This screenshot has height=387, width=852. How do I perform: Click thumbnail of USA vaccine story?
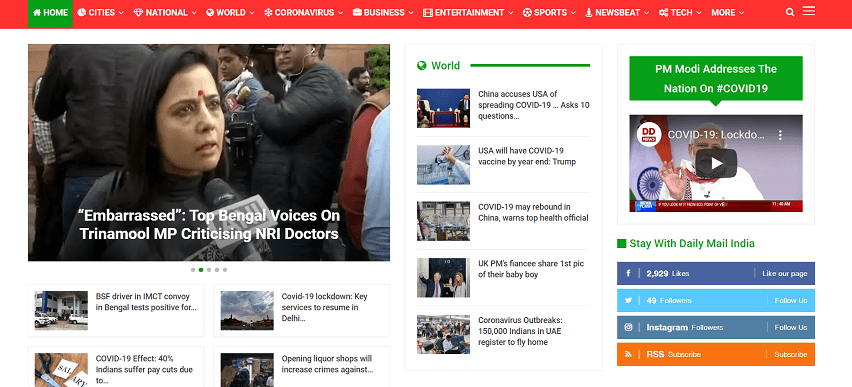[443, 165]
